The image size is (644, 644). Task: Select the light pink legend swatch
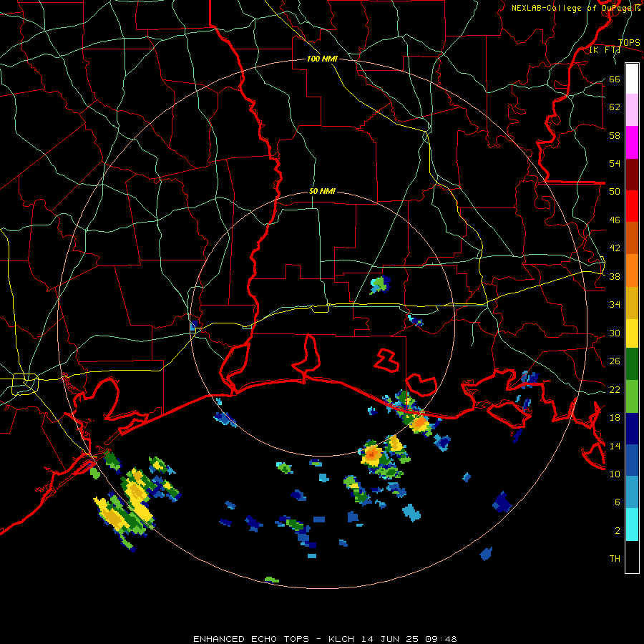point(632,109)
